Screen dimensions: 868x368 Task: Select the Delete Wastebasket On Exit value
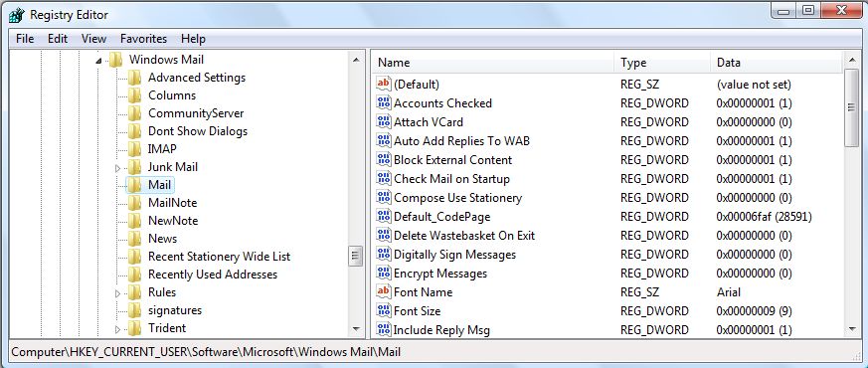coord(464,236)
